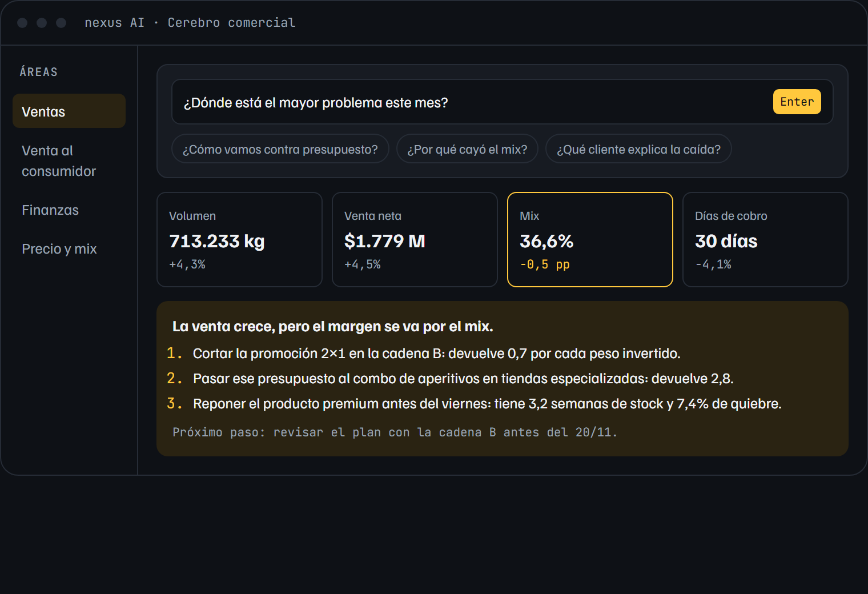
Task: Click the yellow Enter button
Action: (797, 102)
